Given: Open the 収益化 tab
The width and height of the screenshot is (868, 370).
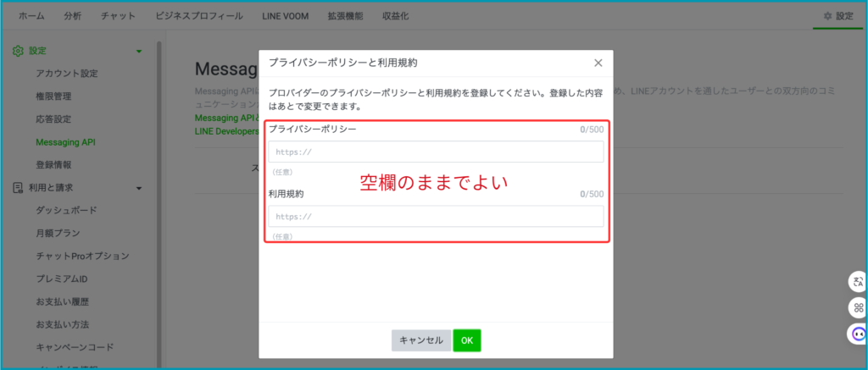Looking at the screenshot, I should point(395,16).
